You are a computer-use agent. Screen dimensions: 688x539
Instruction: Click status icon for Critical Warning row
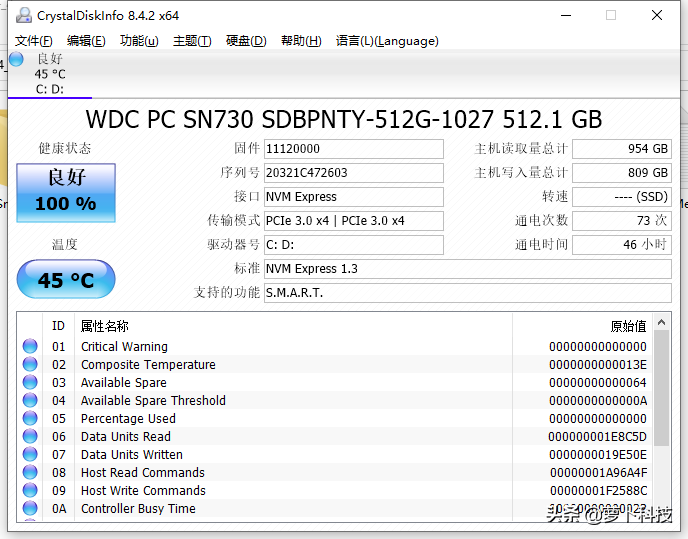click(30, 346)
